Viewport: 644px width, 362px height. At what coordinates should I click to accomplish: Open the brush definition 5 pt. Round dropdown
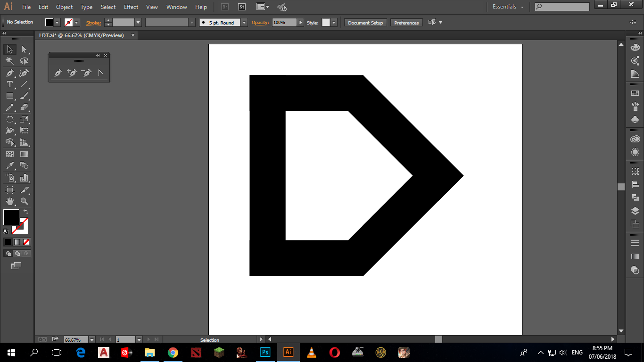tap(244, 23)
